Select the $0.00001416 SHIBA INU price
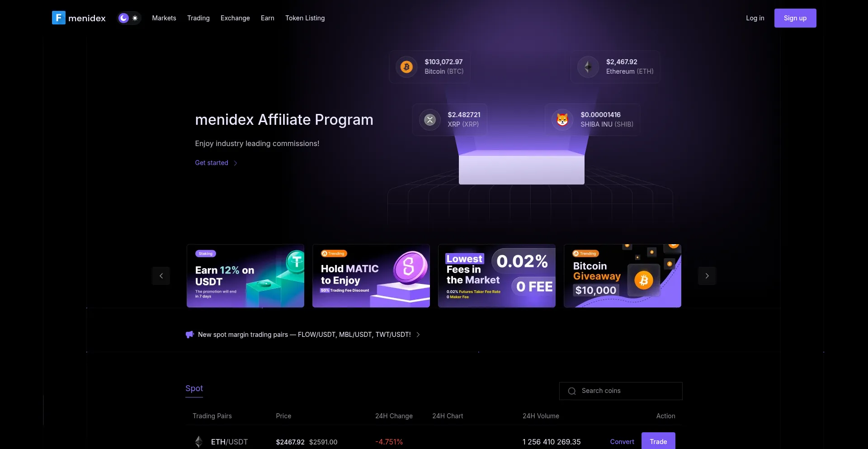The width and height of the screenshot is (868, 449). (600, 115)
